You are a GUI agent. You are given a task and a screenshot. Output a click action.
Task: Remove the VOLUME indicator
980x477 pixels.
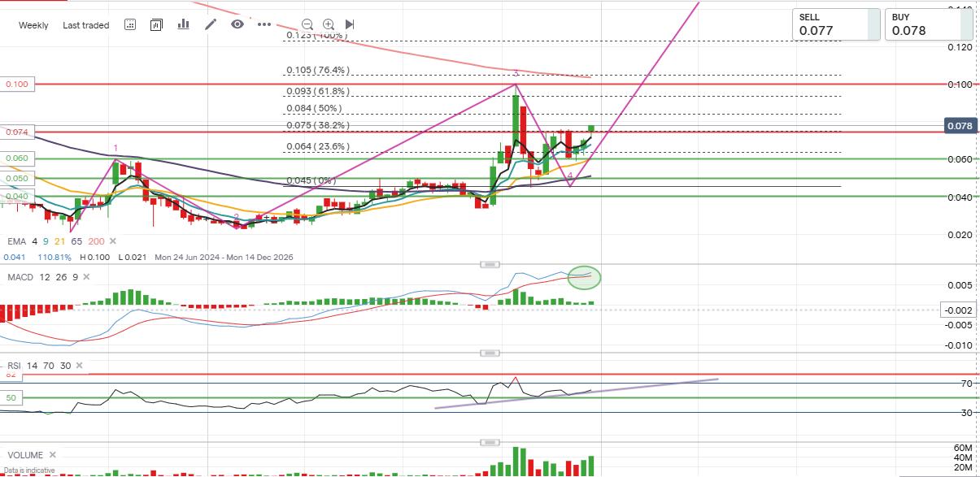[x=53, y=455]
